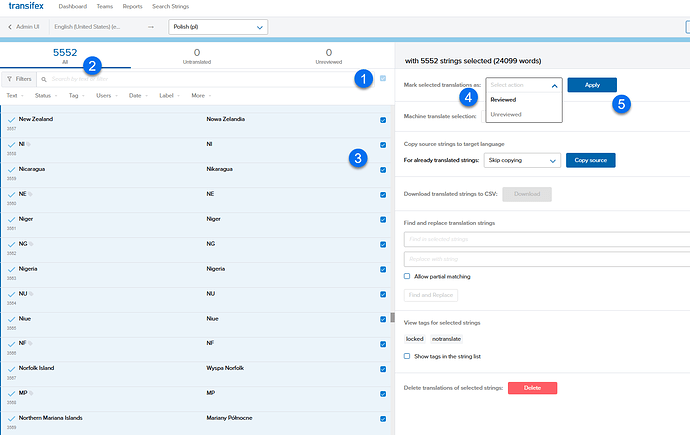
Task: Click the Admin UI breadcrumb link
Action: (28, 27)
